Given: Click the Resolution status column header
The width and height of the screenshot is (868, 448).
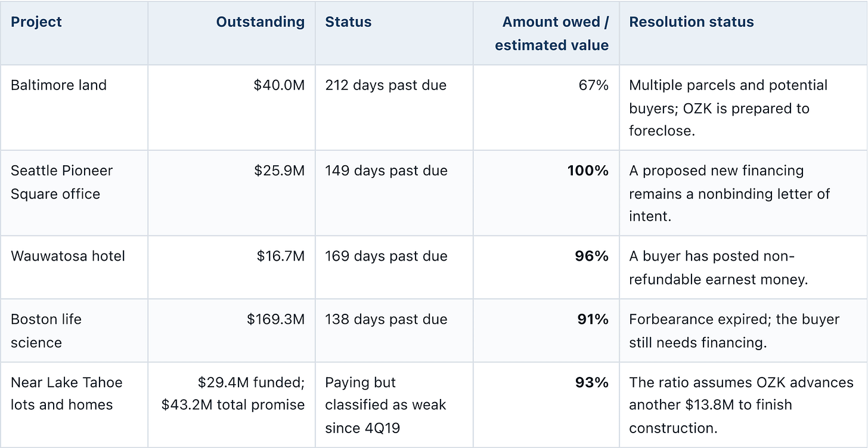Looking at the screenshot, I should coord(692,22).
